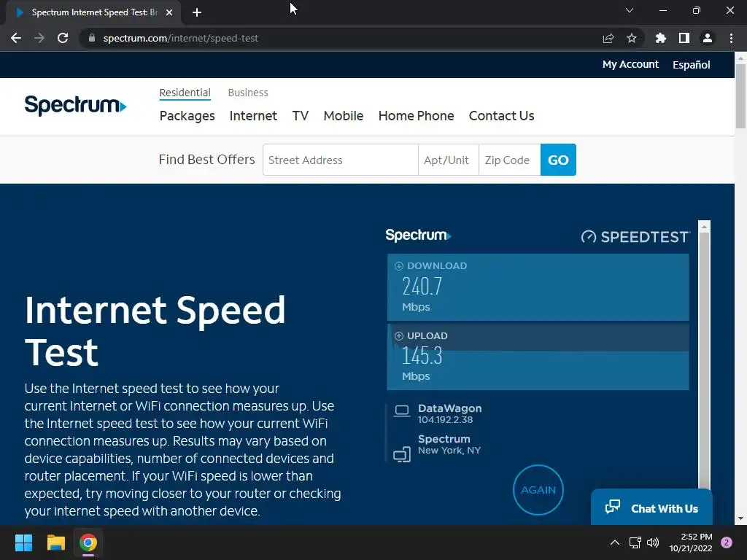The width and height of the screenshot is (747, 560).
Task: Open the Chat With Us button
Action: (x=651, y=507)
